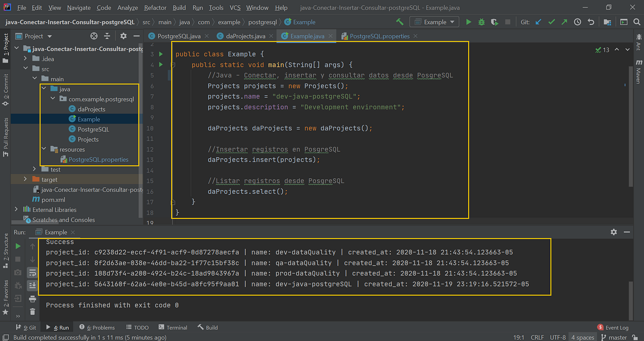
Task: Rerun the application in the Run panel
Action: click(18, 246)
